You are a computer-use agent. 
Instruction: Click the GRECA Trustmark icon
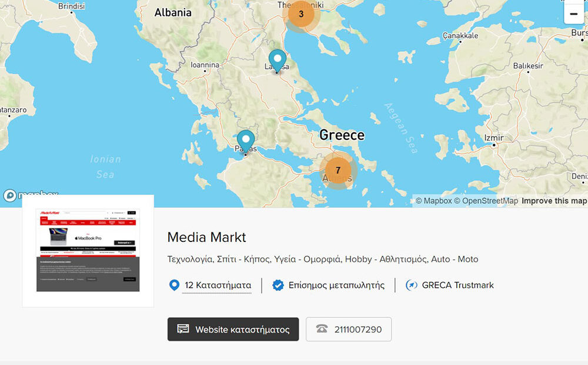(x=411, y=286)
